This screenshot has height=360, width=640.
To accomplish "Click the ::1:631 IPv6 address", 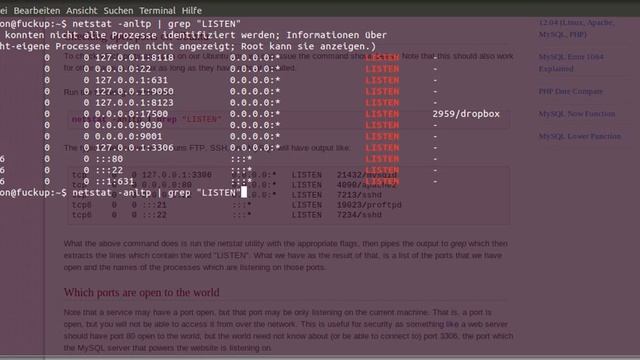I will (115, 181).
